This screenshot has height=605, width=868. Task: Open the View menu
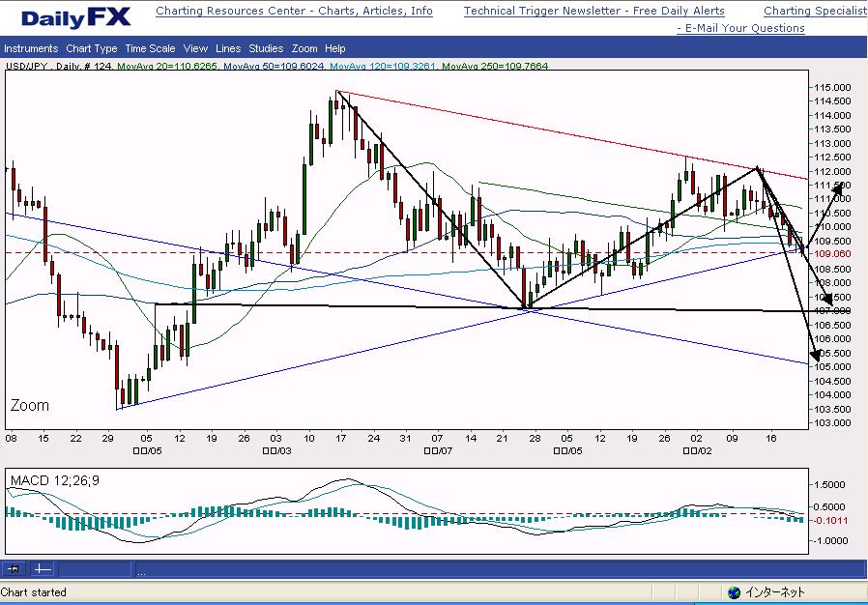tap(195, 48)
